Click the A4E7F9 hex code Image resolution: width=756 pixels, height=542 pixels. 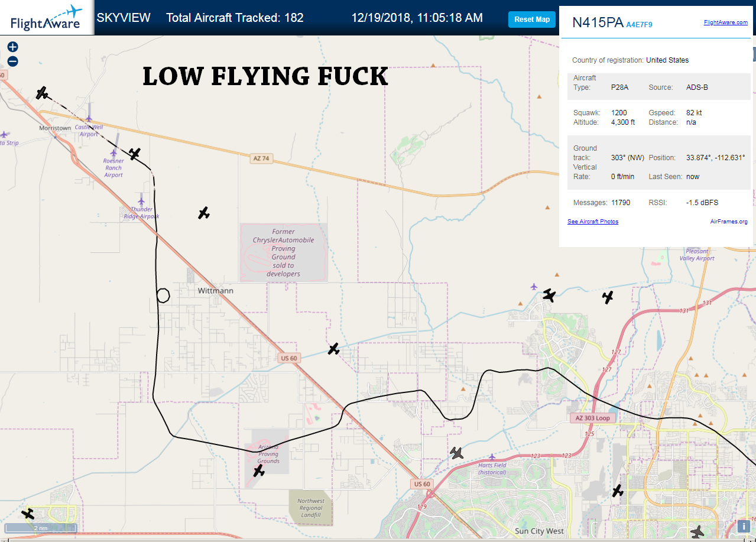pyautogui.click(x=639, y=25)
